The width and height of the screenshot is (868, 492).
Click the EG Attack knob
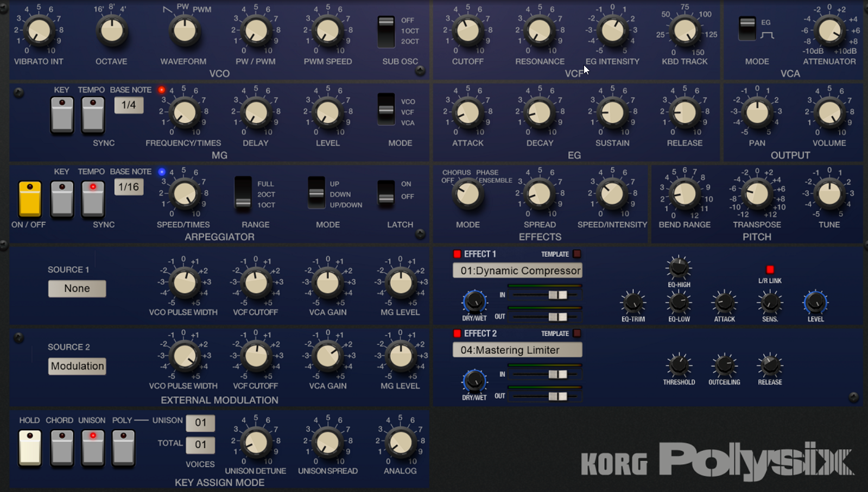pos(468,113)
